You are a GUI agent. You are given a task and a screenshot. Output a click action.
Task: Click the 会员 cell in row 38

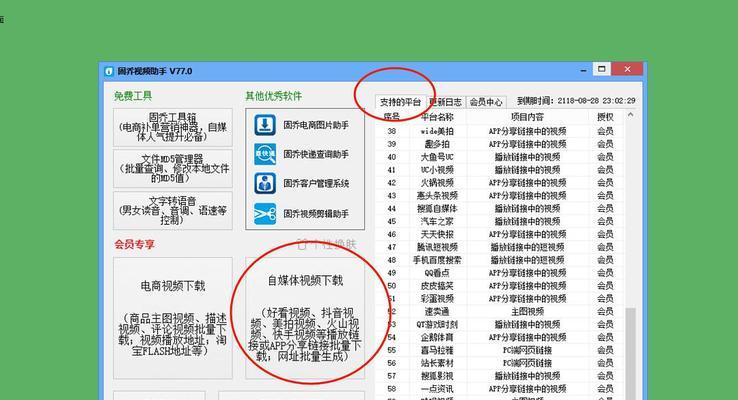pyautogui.click(x=605, y=131)
